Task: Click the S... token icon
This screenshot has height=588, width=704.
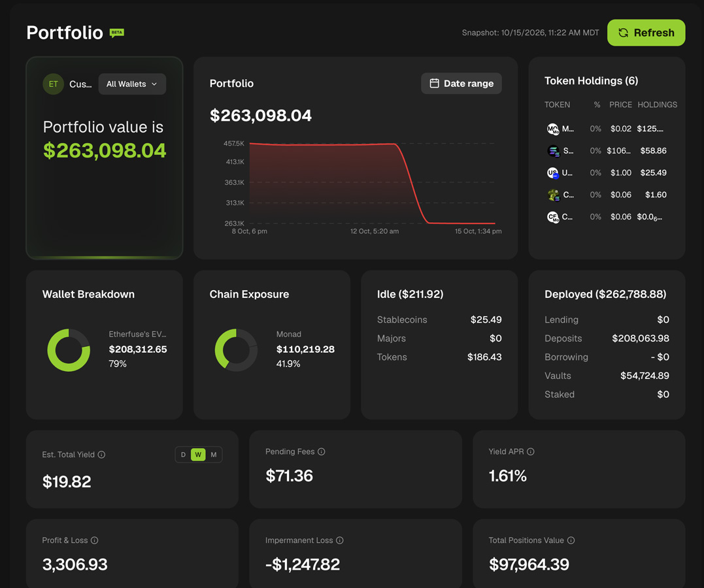Action: pos(554,151)
